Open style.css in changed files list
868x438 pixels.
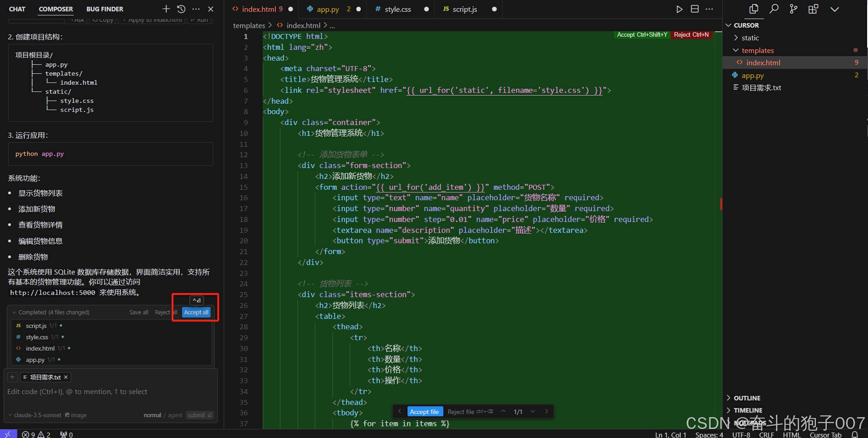click(37, 337)
